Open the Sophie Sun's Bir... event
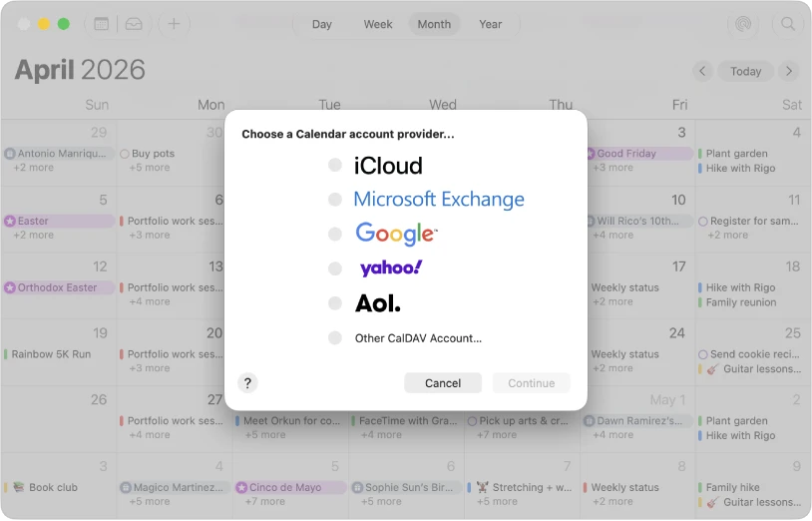This screenshot has height=521, width=812. pyautogui.click(x=406, y=487)
